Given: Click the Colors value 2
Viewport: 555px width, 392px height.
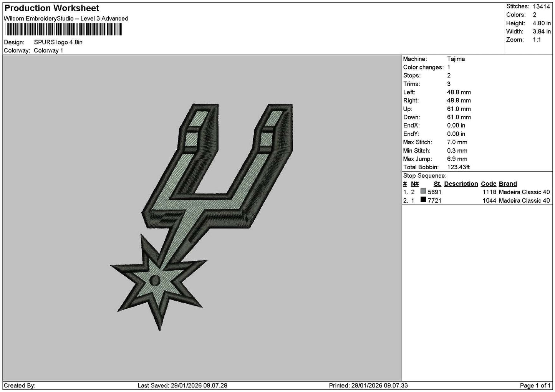Looking at the screenshot, I should click(x=535, y=15).
